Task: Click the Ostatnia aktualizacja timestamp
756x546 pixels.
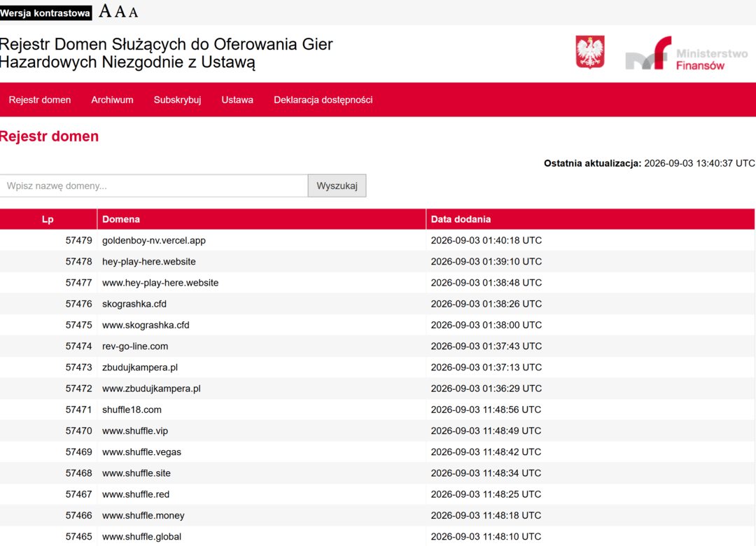Action: click(649, 164)
